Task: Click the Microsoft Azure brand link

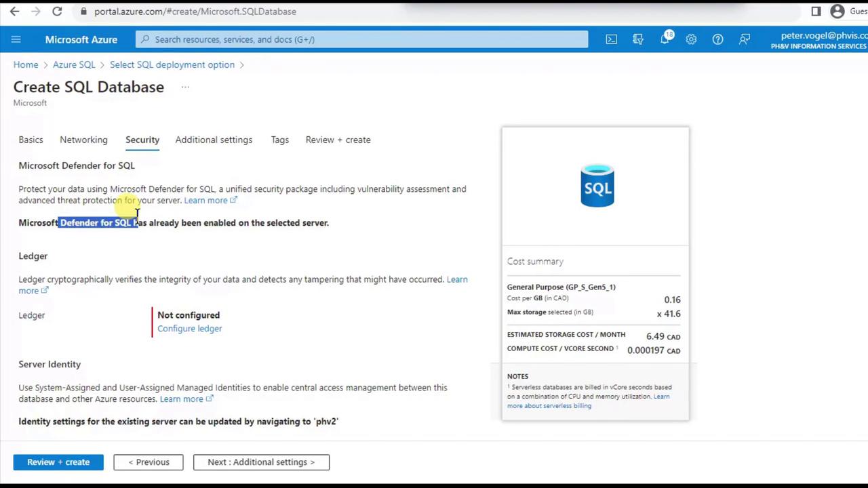Action: click(81, 39)
